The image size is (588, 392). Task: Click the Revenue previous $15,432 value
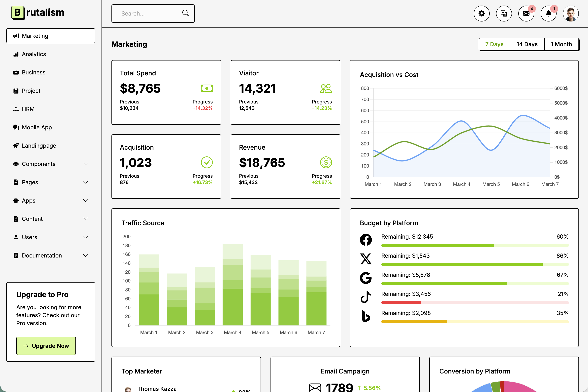click(x=248, y=182)
